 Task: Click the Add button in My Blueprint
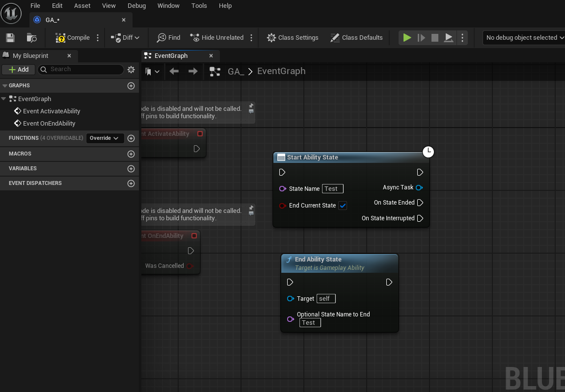coord(18,69)
